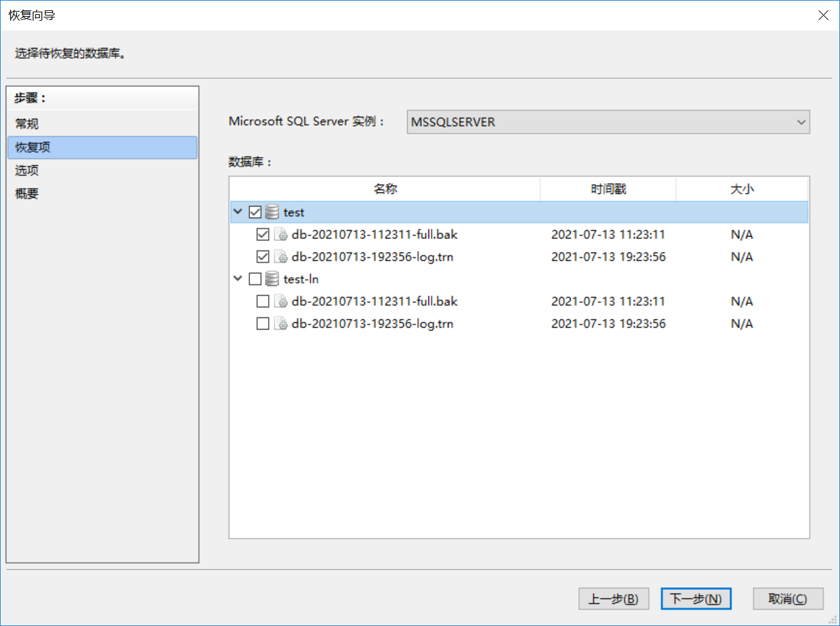The width and height of the screenshot is (840, 626).
Task: Open the Microsoft SQL Server instance dropdown
Action: click(x=607, y=122)
